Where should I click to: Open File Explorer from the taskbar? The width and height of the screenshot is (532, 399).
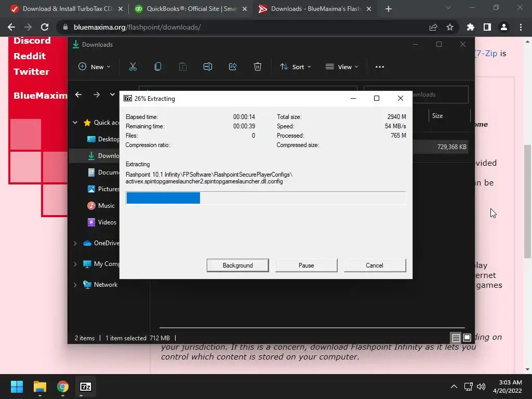[x=39, y=387]
